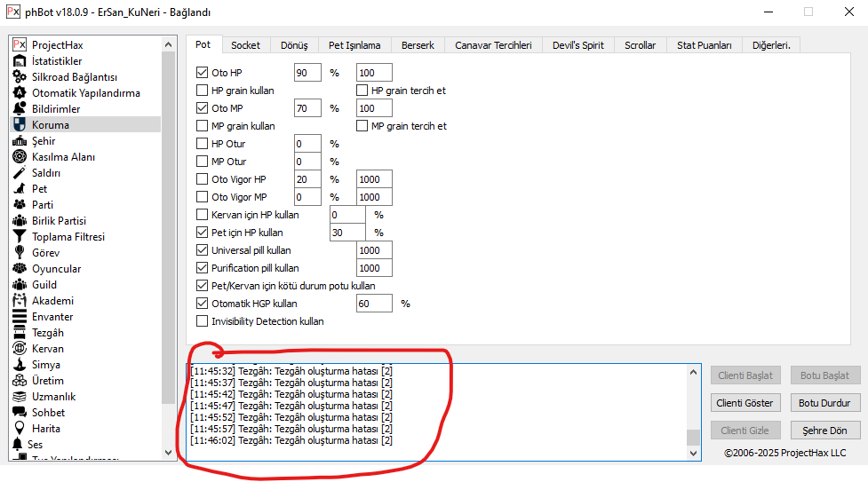
Task: Click the Silkroad Bağlantısı gear icon
Action: pos(20,77)
